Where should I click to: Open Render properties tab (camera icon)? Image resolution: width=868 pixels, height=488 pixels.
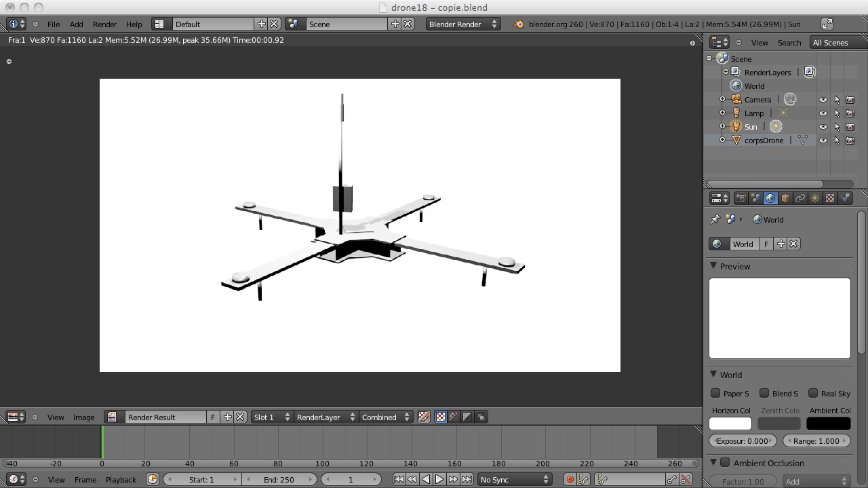(x=741, y=198)
